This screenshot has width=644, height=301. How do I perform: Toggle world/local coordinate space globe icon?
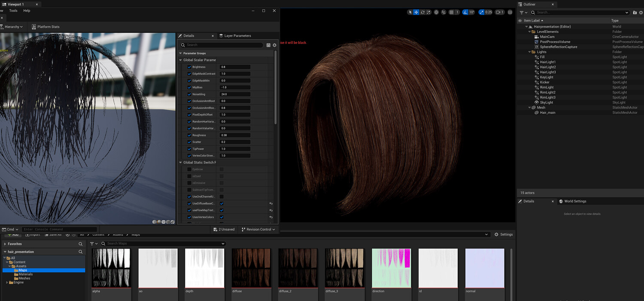(x=436, y=12)
